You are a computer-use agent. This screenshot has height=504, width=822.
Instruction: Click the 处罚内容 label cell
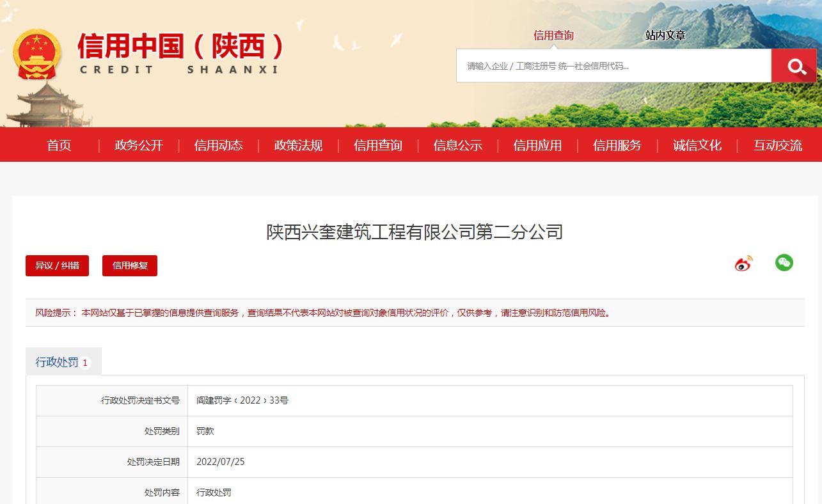(x=112, y=491)
